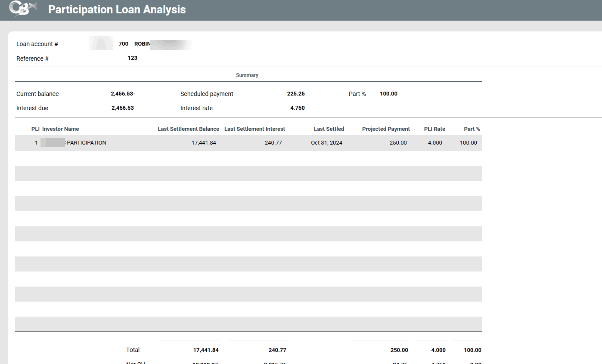Click the 250.00 projected payment in row 1
Image resolution: width=602 pixels, height=364 pixels.
point(398,143)
